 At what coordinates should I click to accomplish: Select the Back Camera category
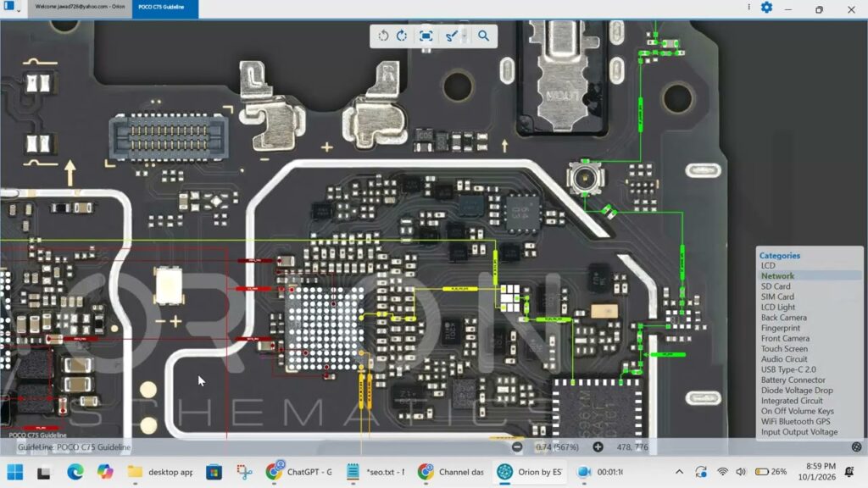point(783,318)
